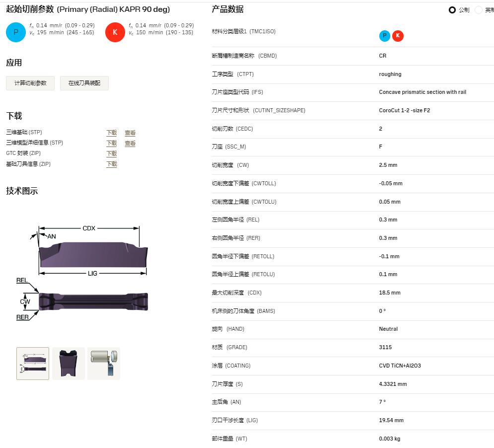View the 三维基础 (STP) model via 查看
Screen dimensions: 494x448
130,133
